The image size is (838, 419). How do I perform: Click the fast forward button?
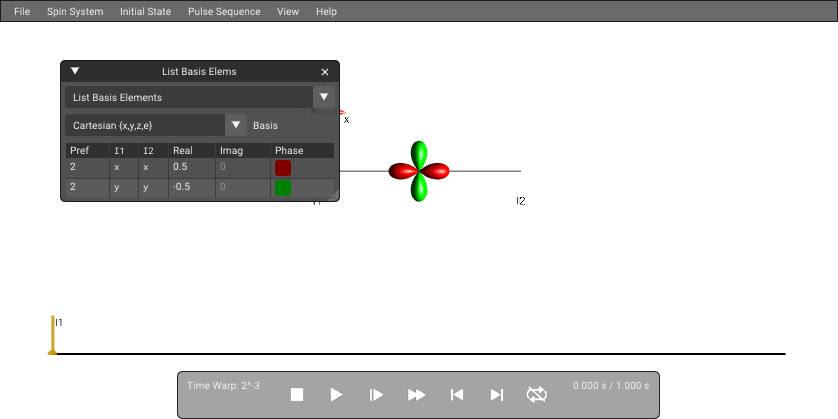coord(416,395)
